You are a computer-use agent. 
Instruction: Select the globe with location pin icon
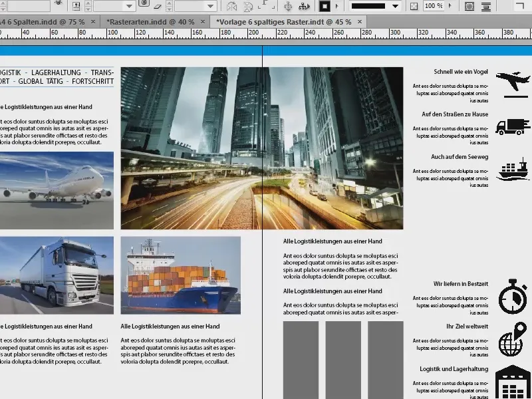513,339
